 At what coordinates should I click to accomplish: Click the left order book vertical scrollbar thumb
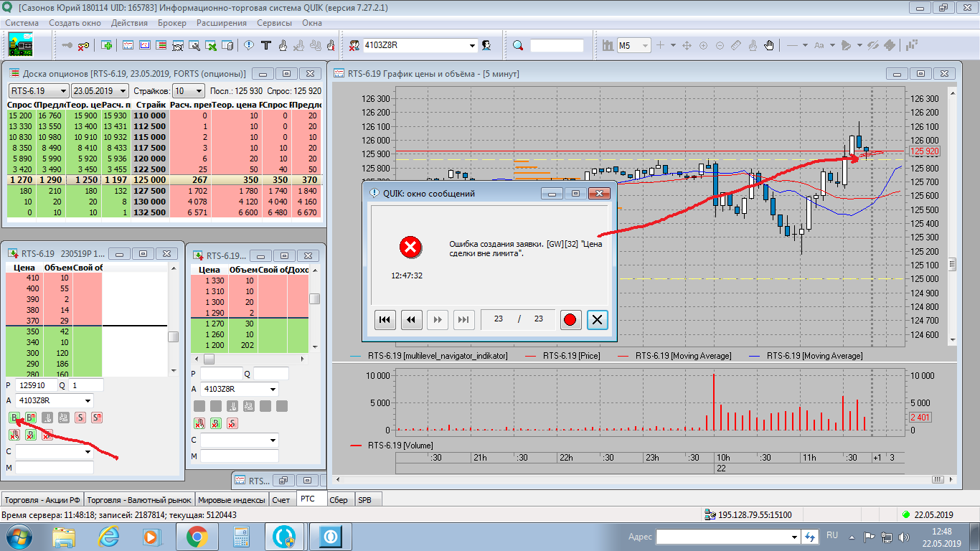(173, 337)
